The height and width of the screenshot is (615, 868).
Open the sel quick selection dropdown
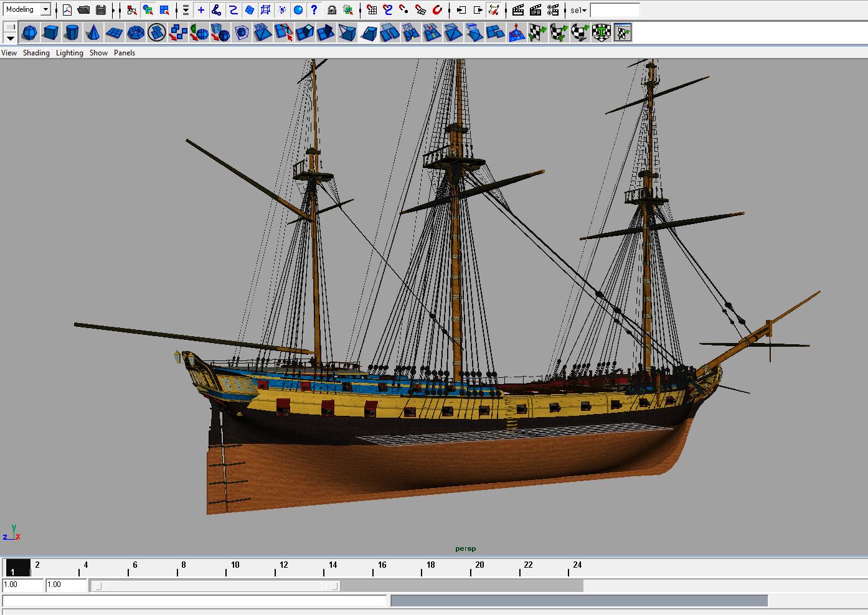pyautogui.click(x=578, y=11)
